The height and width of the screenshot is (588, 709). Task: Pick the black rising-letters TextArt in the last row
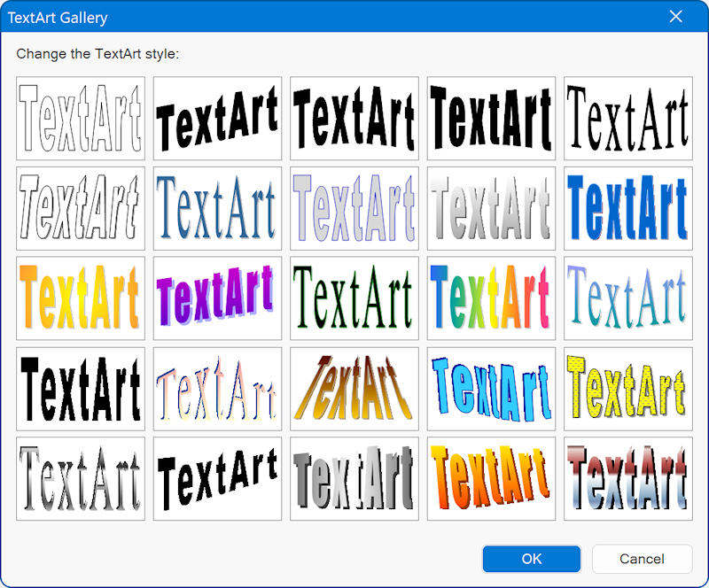click(x=217, y=478)
